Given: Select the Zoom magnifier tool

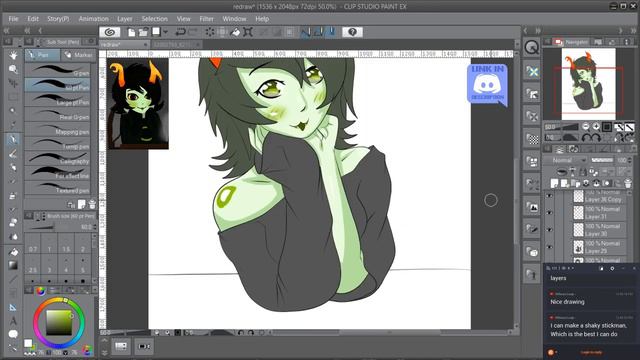Looking at the screenshot, I should [13, 69].
